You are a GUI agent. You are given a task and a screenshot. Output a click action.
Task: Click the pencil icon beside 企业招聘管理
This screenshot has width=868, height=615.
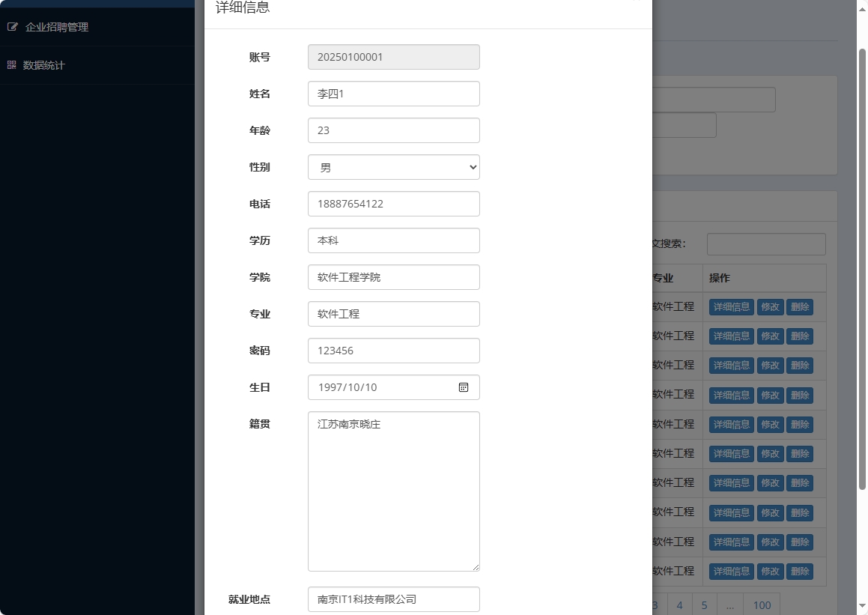tap(12, 25)
